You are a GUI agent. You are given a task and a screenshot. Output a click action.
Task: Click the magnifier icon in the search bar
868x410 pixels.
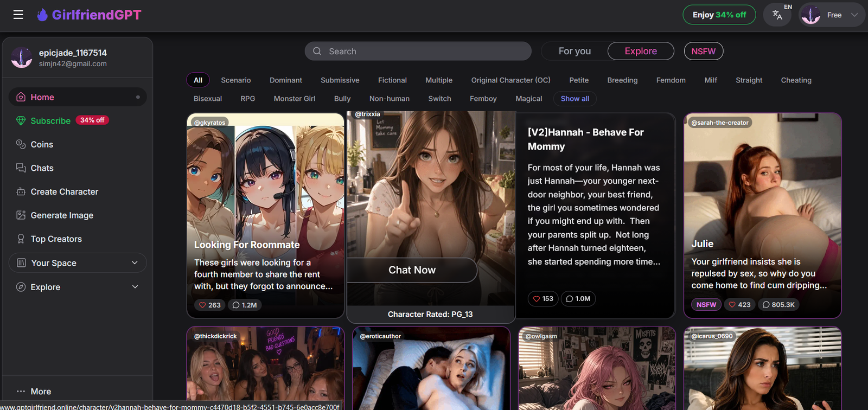[x=317, y=52]
